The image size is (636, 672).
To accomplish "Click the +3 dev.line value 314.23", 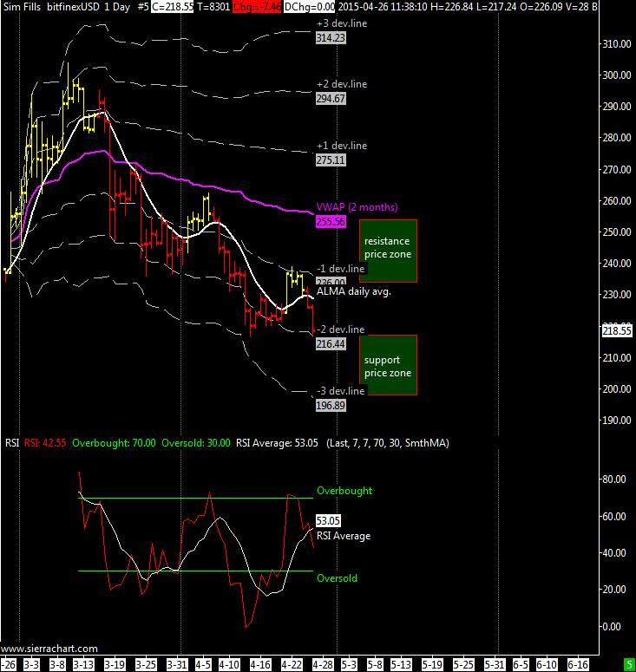I will (x=331, y=38).
